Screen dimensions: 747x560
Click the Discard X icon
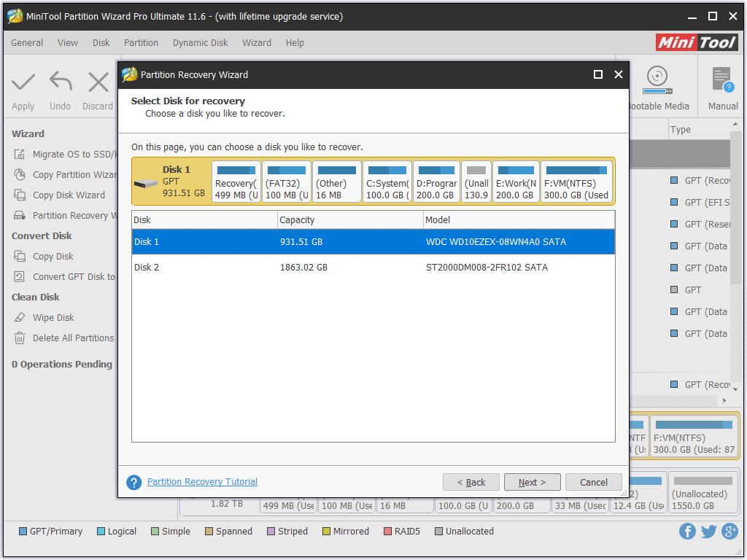click(x=98, y=82)
